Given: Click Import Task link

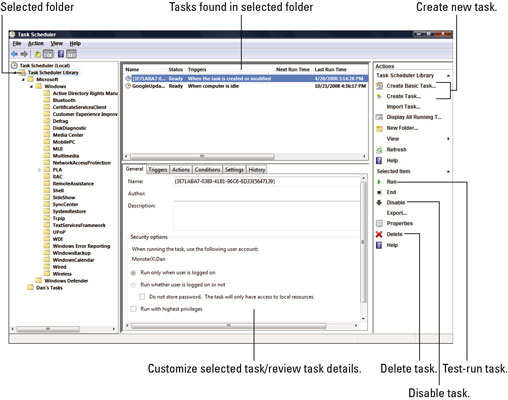Looking at the screenshot, I should coord(403,107).
